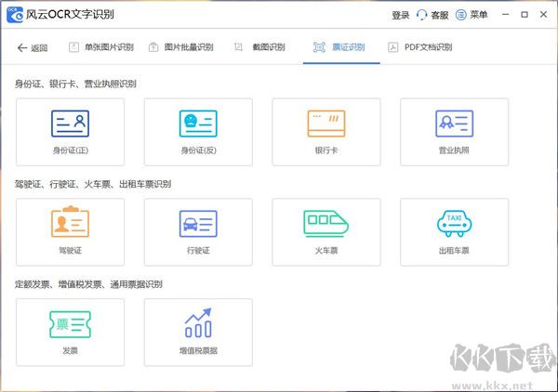Open the 火车票 train ticket icon
This screenshot has width=558, height=392.
click(326, 224)
